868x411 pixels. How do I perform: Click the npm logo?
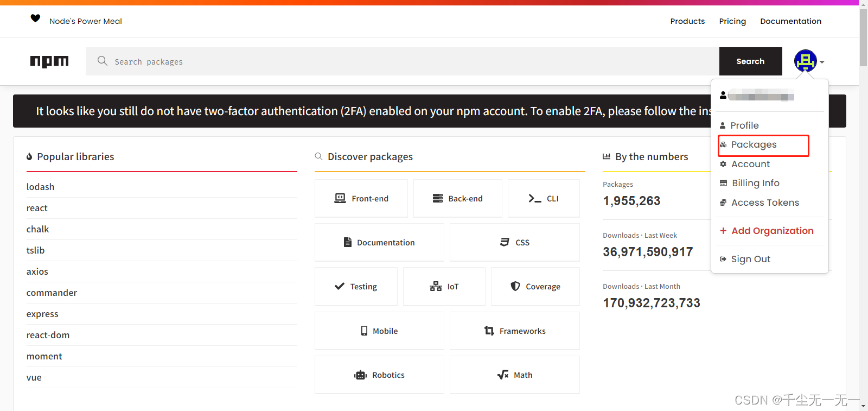point(49,61)
